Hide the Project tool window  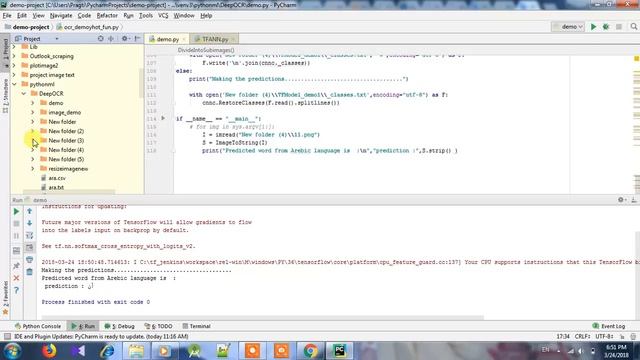(x=138, y=39)
